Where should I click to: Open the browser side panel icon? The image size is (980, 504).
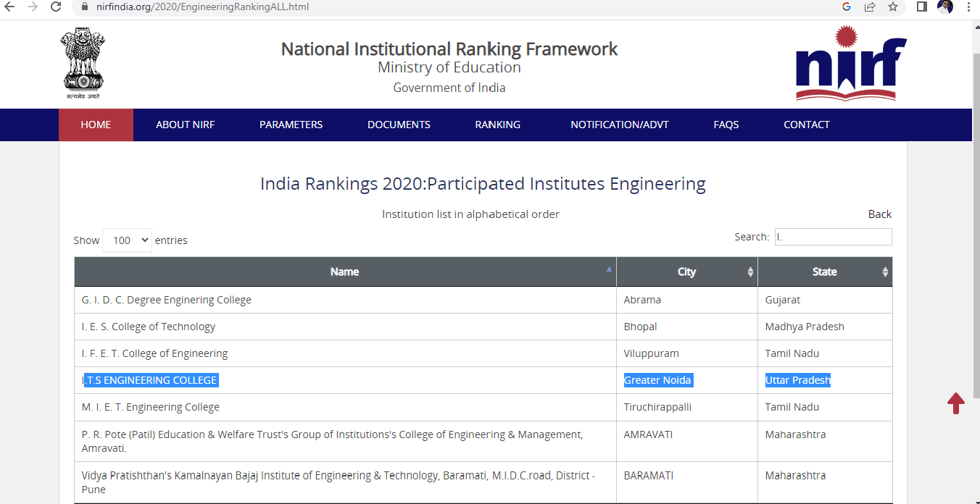coord(922,7)
